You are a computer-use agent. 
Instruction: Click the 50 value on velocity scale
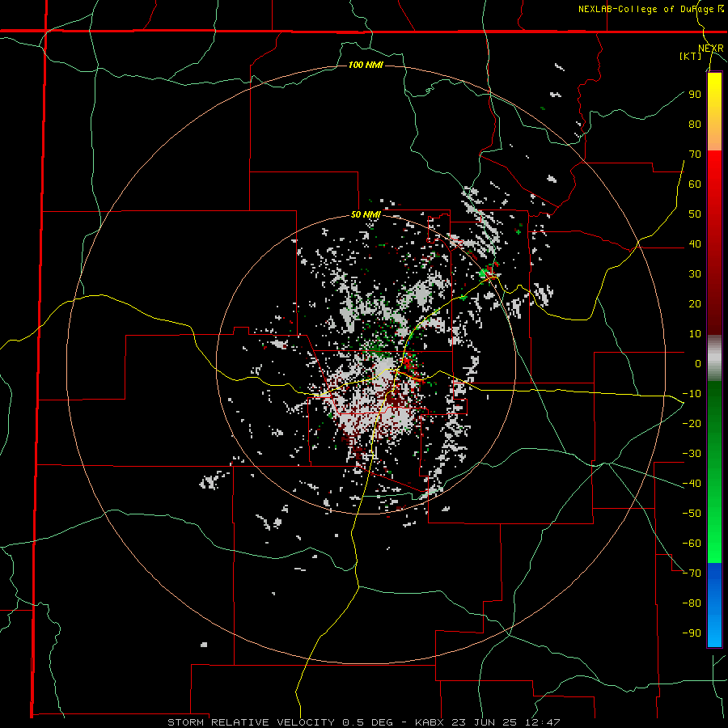[695, 214]
